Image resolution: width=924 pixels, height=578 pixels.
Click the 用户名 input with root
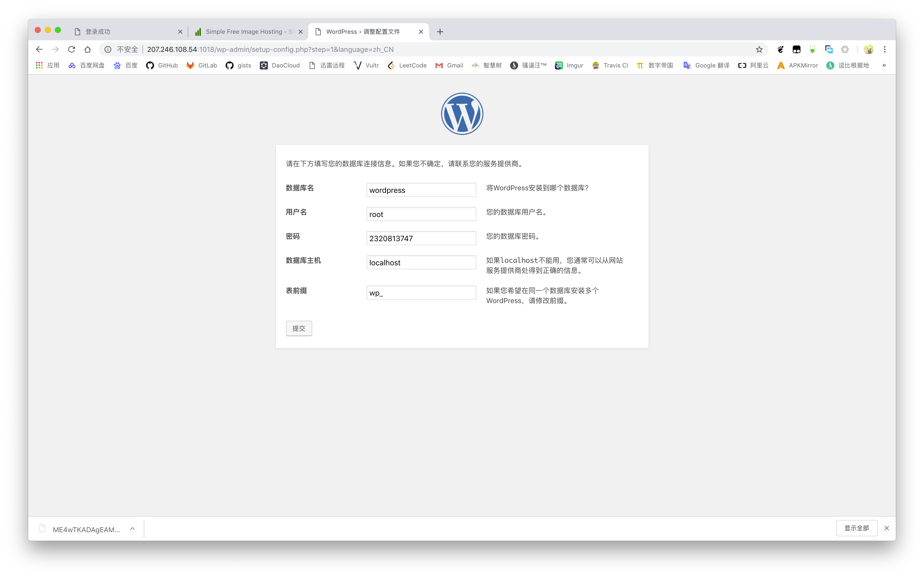[x=421, y=214]
